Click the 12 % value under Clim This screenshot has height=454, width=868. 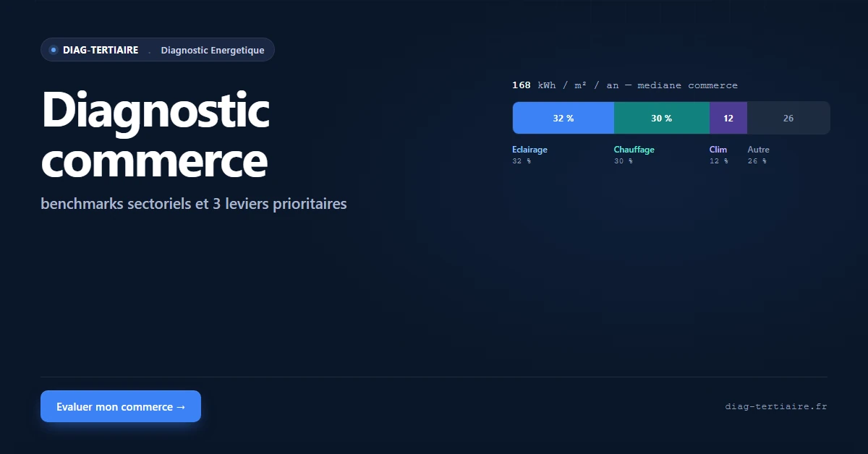[x=719, y=161]
